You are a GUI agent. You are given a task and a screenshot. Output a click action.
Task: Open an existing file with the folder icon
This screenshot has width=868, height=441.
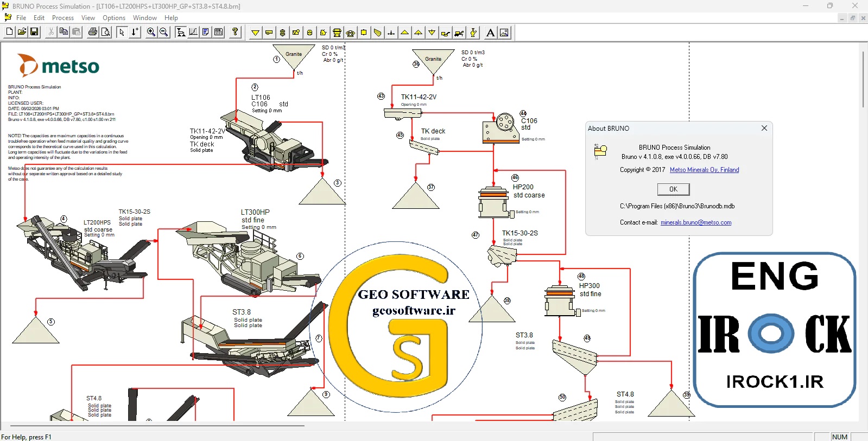[x=22, y=32]
